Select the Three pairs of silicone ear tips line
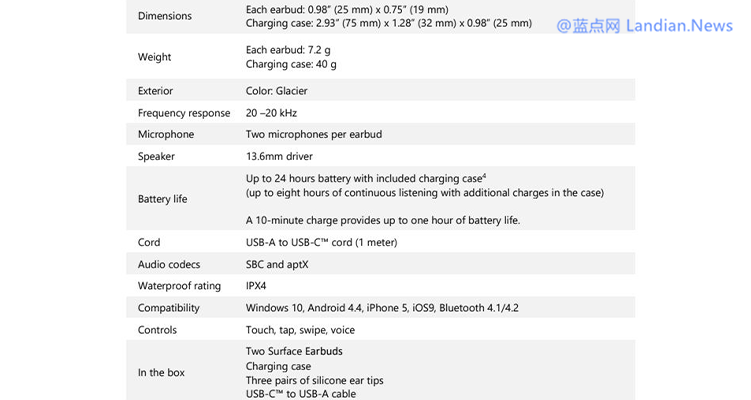This screenshot has height=400, width=751. click(314, 380)
